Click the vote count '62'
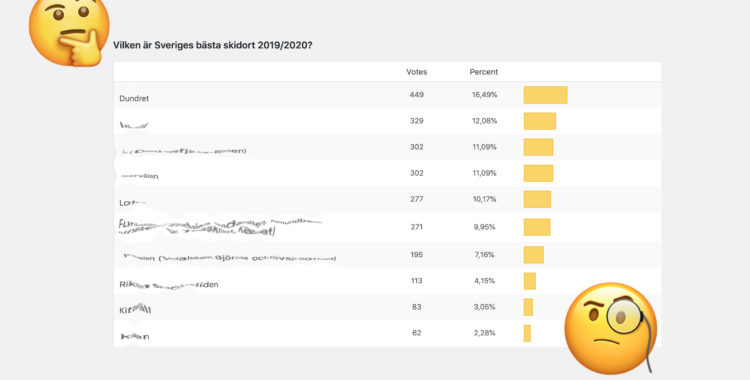Image resolution: width=750 pixels, height=380 pixels. click(417, 333)
